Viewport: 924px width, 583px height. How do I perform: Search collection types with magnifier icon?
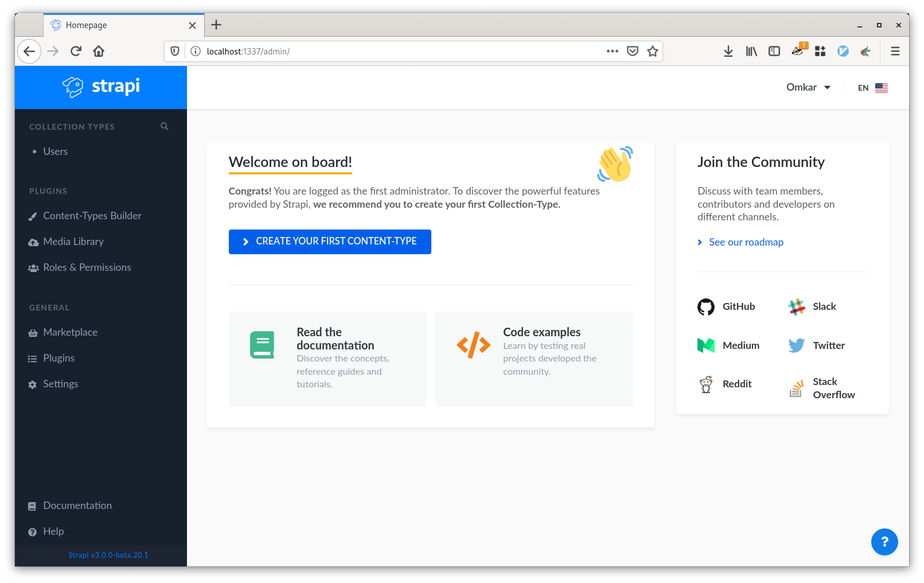click(x=165, y=126)
